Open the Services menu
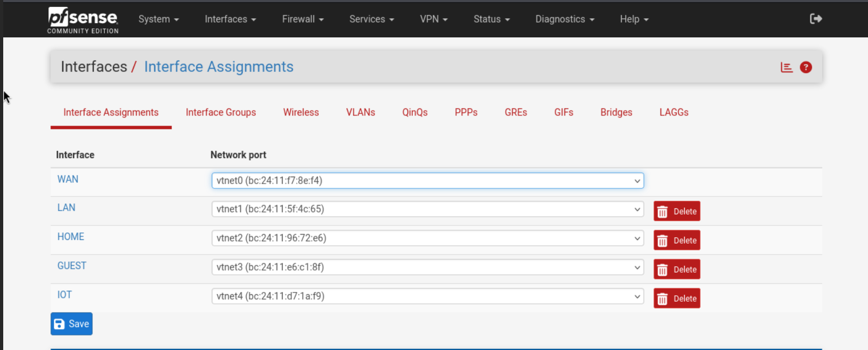The image size is (868, 350). tap(371, 19)
